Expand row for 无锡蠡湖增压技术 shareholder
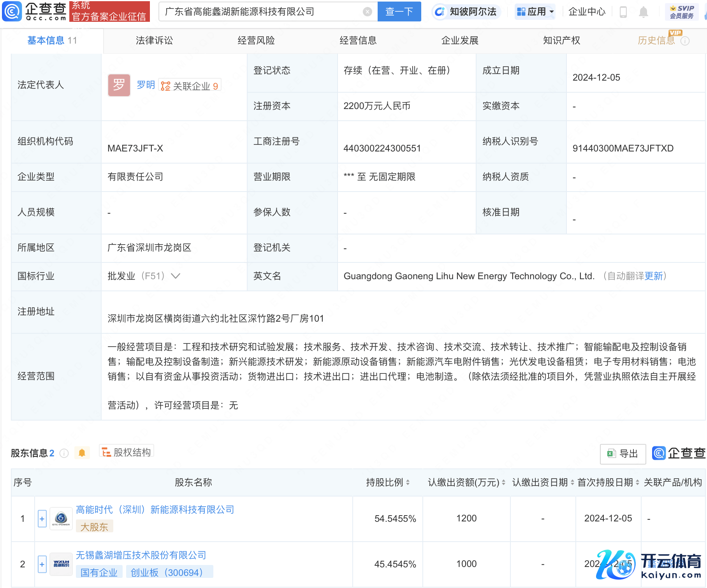This screenshot has height=588, width=707. [42, 564]
